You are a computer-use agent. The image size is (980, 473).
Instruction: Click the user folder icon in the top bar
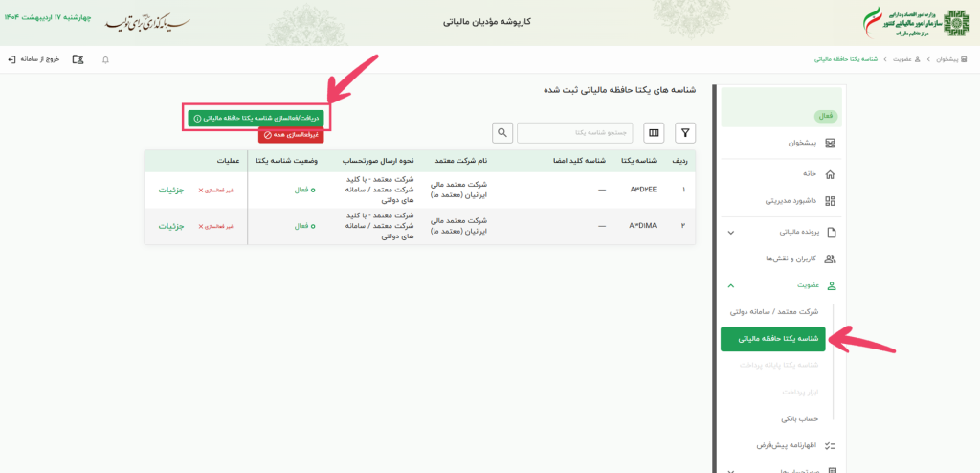coord(77,59)
